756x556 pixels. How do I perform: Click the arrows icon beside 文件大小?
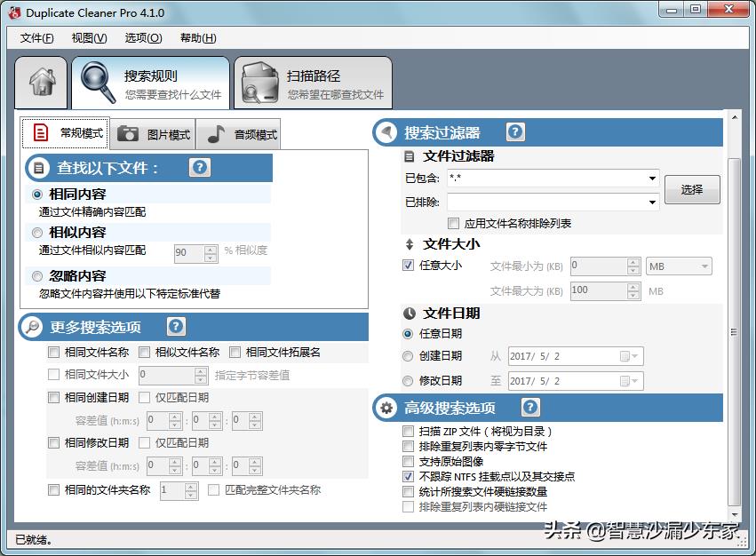tap(410, 244)
